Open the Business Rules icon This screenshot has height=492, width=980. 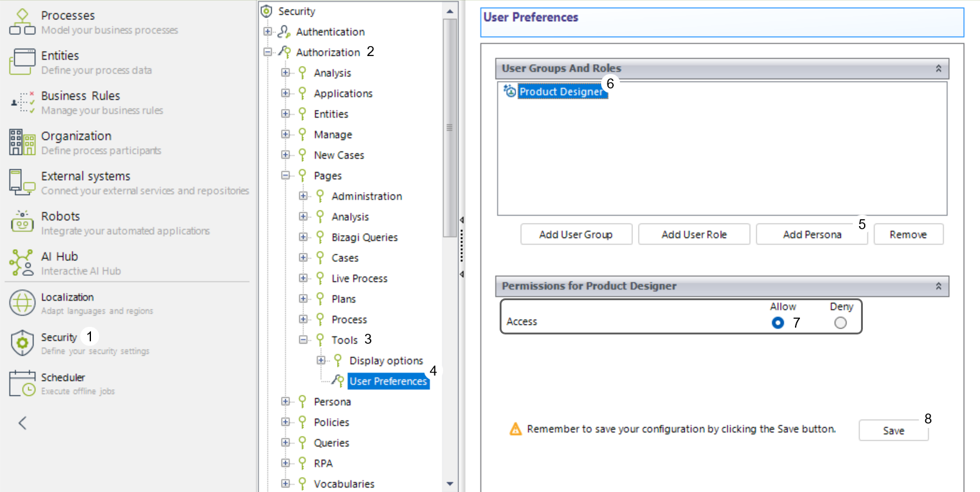tap(22, 102)
